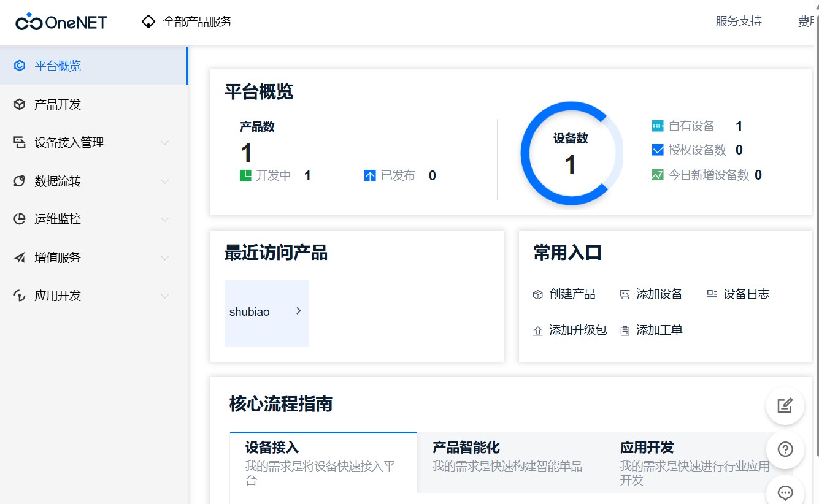The width and height of the screenshot is (819, 504).
Task: Open the floating question-mark help icon
Action: coord(785,449)
